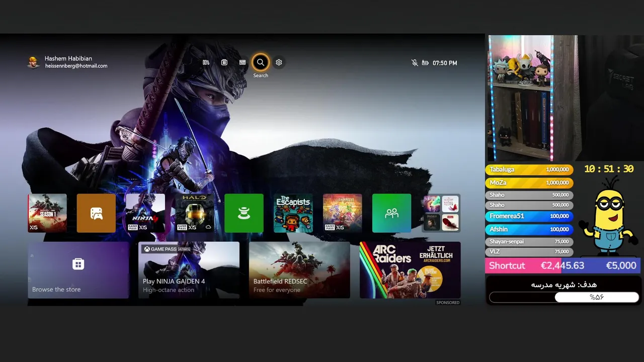Click the Tabaluga 1,000,000 donor row
The height and width of the screenshot is (362, 644).
[529, 170]
